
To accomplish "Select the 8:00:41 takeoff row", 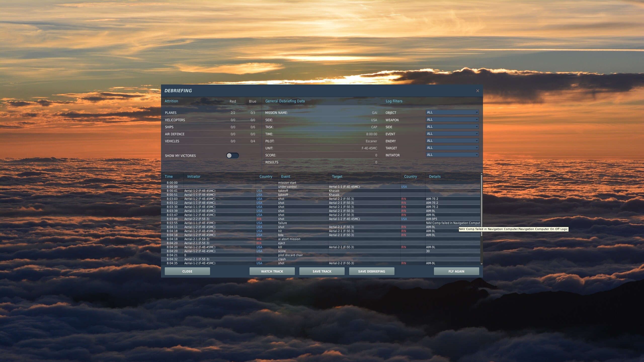I will pyautogui.click(x=321, y=191).
